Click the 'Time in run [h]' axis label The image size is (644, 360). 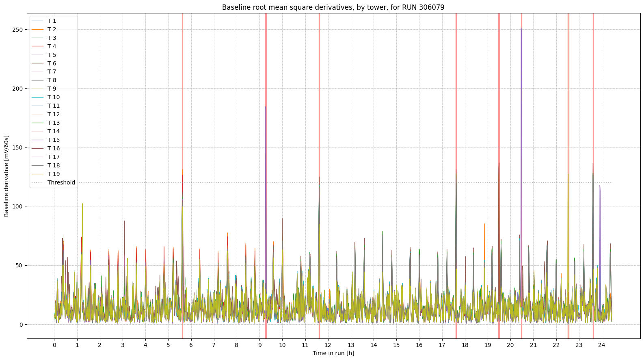333,353
